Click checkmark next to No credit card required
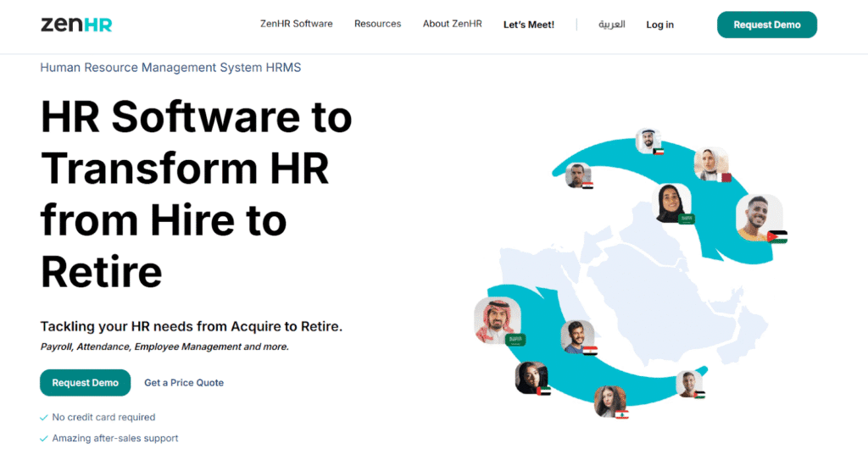This screenshot has height=449, width=868. click(x=44, y=418)
